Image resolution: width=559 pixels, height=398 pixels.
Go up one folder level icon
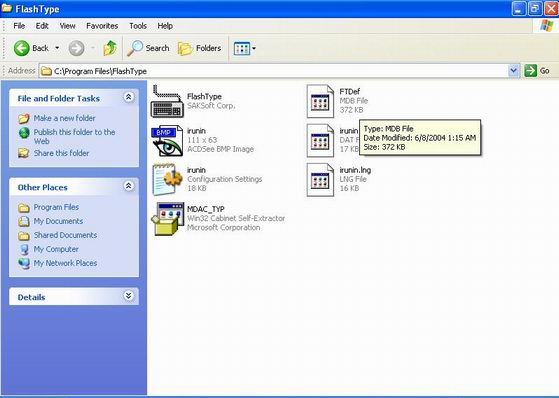tap(110, 48)
